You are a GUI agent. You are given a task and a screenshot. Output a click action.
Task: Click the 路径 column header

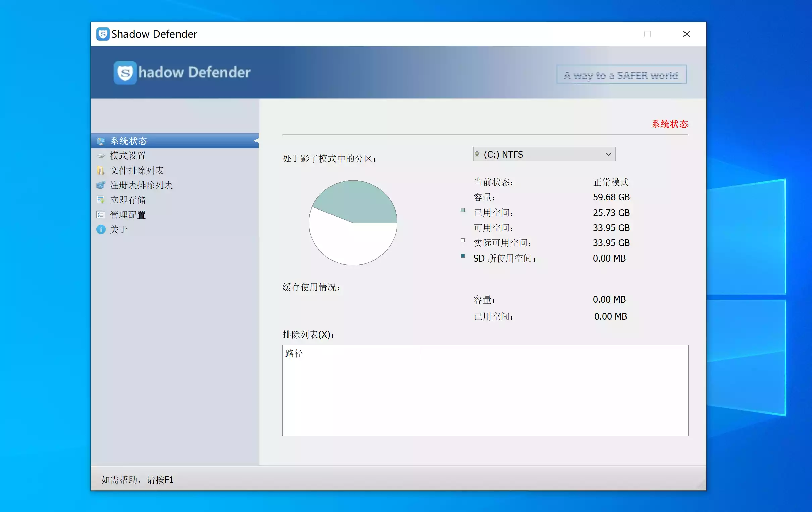click(351, 354)
